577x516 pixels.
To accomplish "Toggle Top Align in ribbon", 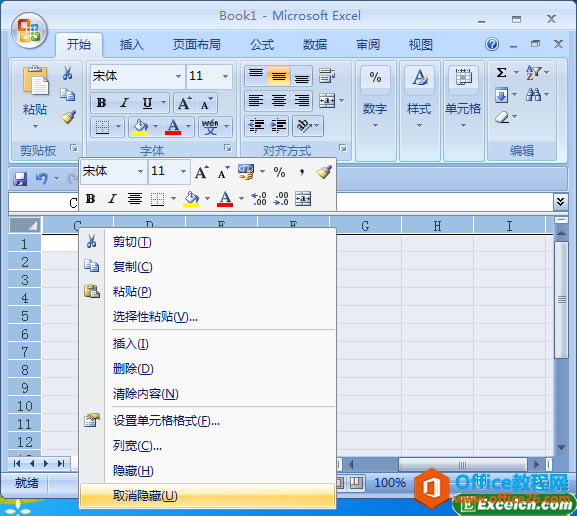I will point(256,75).
